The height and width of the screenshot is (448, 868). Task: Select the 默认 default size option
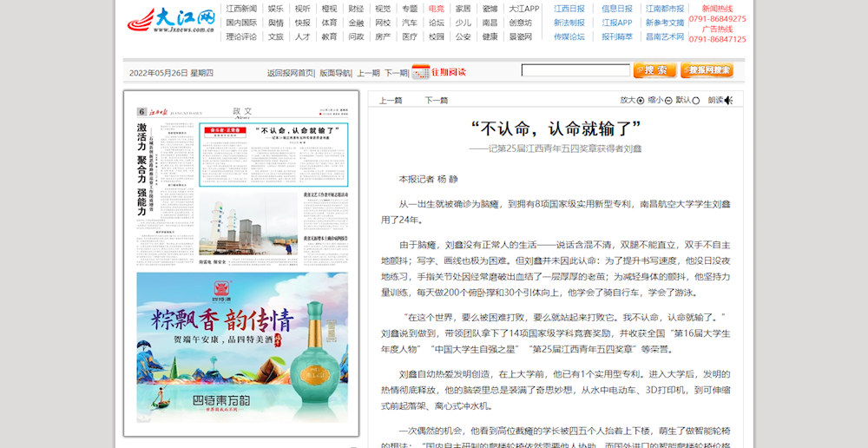(695, 101)
